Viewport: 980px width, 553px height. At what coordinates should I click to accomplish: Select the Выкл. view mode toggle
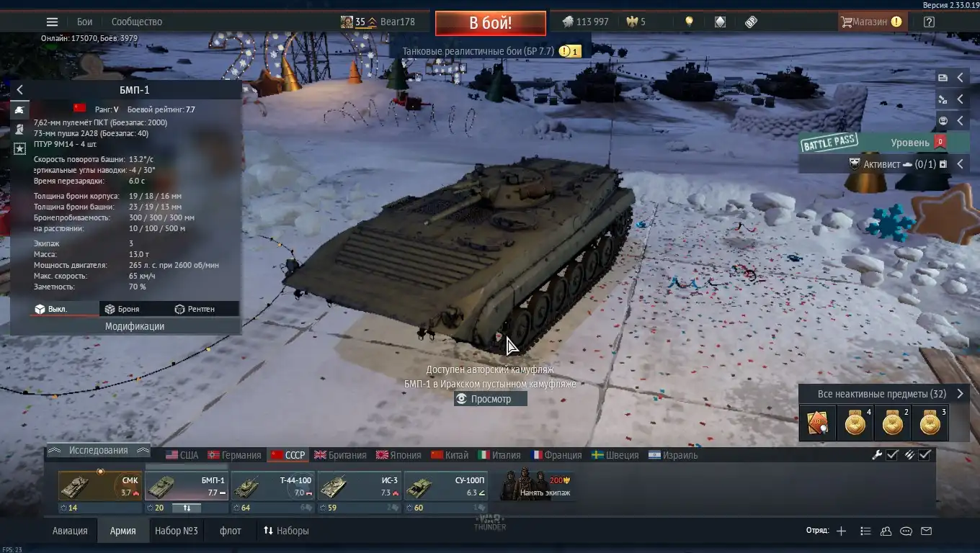(x=64, y=309)
